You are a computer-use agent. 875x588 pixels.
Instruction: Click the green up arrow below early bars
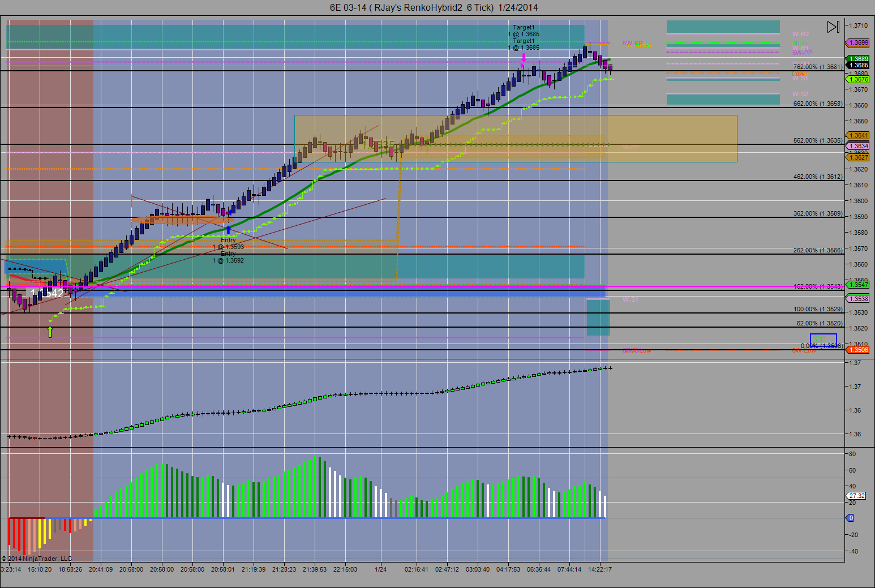pos(50,332)
